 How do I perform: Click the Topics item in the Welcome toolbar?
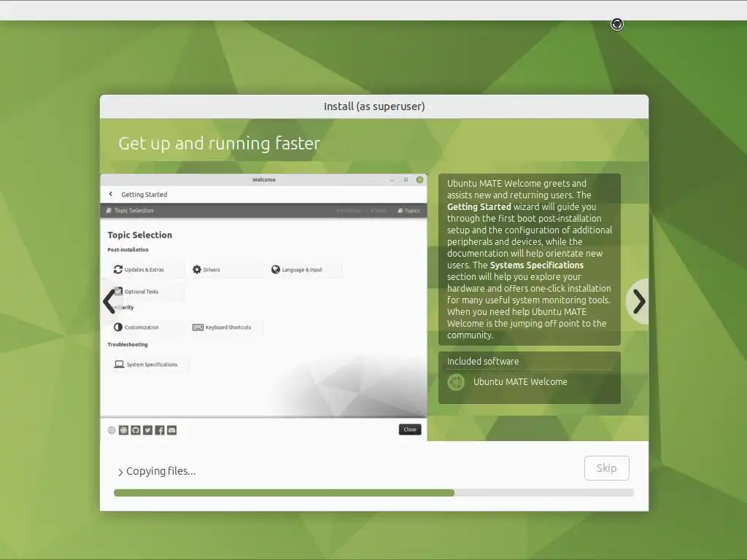point(409,211)
